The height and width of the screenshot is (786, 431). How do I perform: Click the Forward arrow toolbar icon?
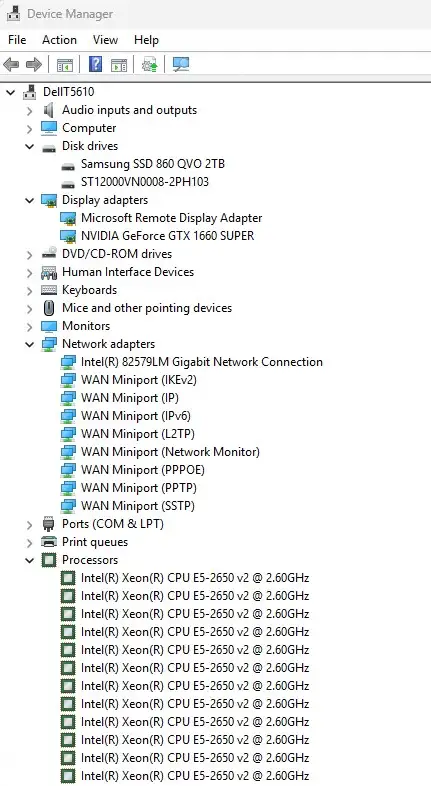pos(34,65)
